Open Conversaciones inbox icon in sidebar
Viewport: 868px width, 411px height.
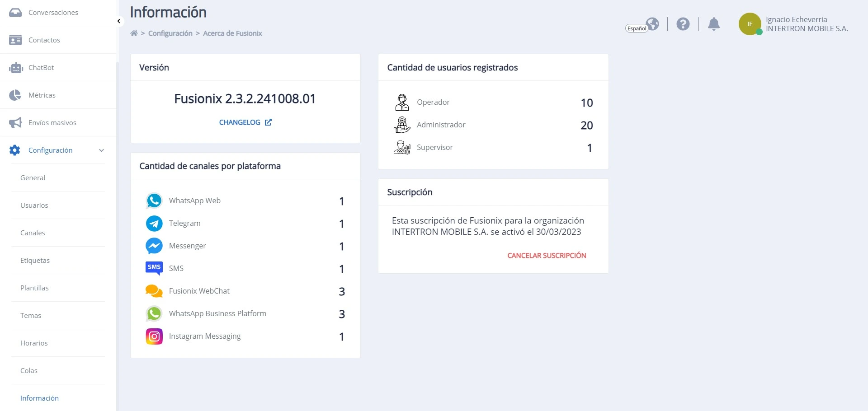pyautogui.click(x=15, y=13)
